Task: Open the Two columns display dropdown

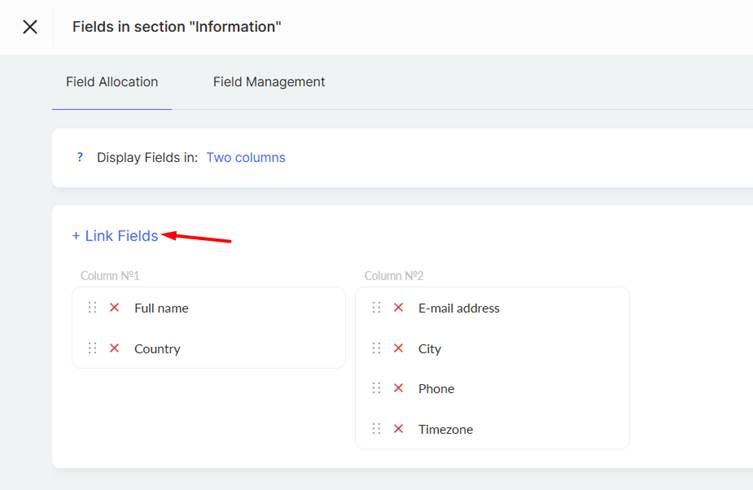Action: 246,158
